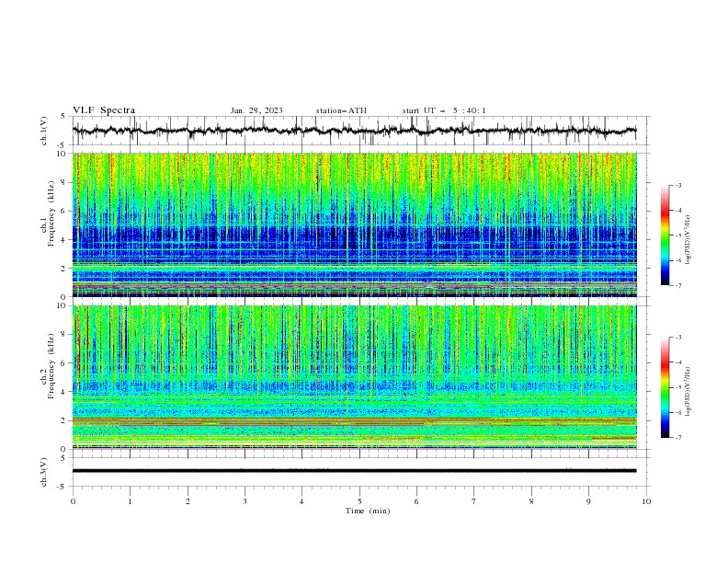This screenshot has width=728, height=563.
Task: Select the lower colorbar "log(PSD)(V²/Hz)" label
Action: click(688, 392)
